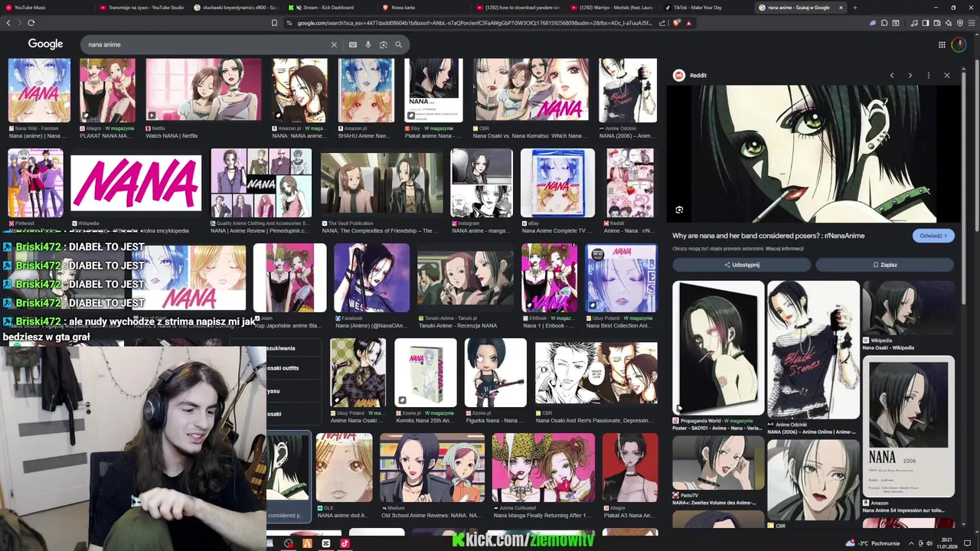Click the Udostępnij share button
Viewport: 980px width, 551px height.
point(741,265)
